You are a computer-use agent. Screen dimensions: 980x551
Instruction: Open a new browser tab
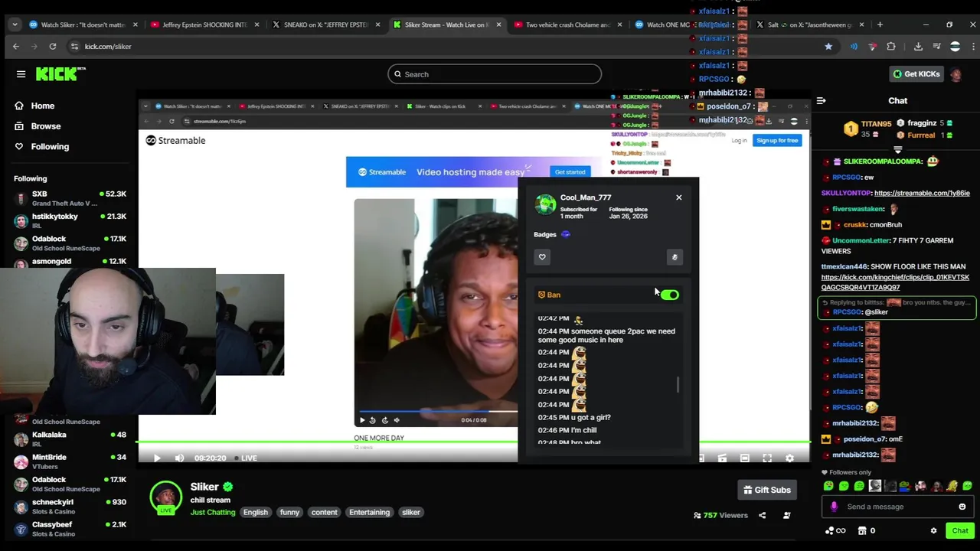[880, 24]
